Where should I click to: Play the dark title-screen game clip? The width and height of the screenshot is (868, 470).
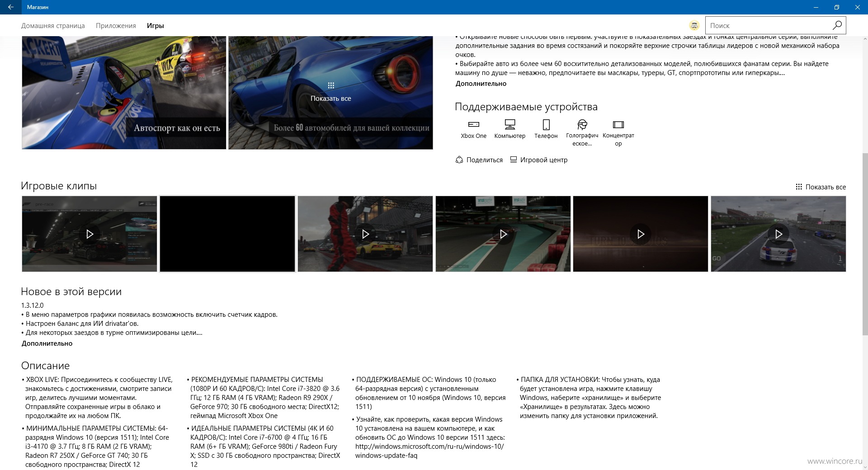pyautogui.click(x=641, y=234)
